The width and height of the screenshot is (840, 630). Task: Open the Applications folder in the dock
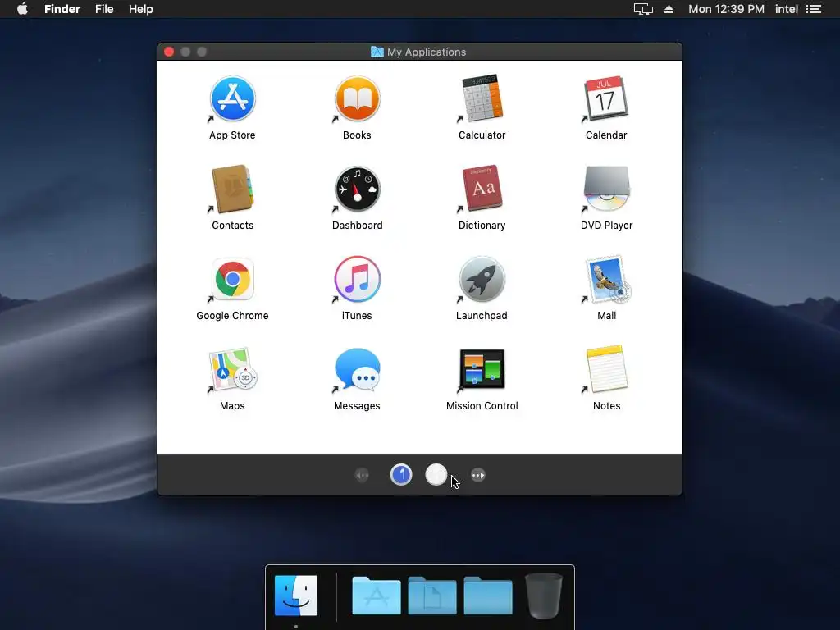376,596
